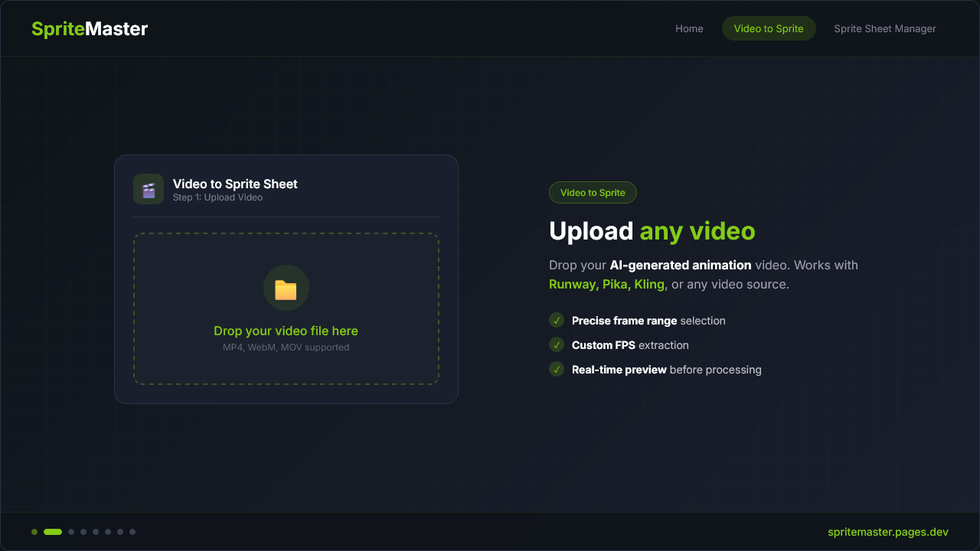This screenshot has width=980, height=551.
Task: Click the folder icon in the drop zone
Action: [x=286, y=288]
